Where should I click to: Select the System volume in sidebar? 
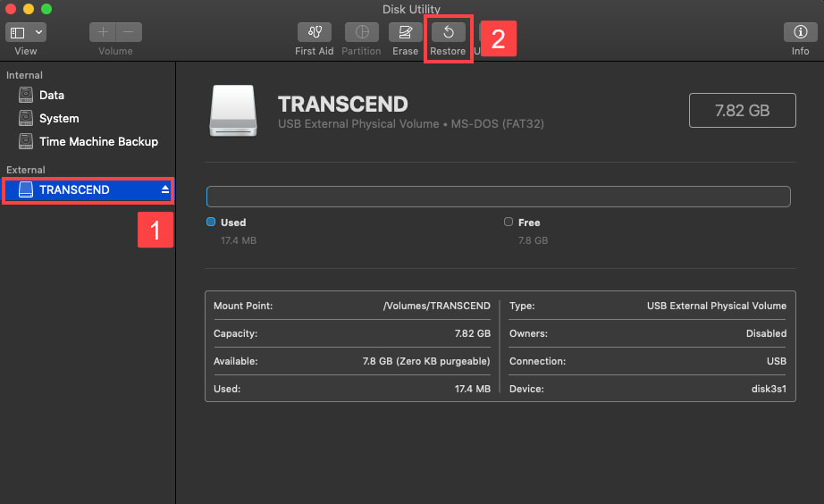click(58, 118)
